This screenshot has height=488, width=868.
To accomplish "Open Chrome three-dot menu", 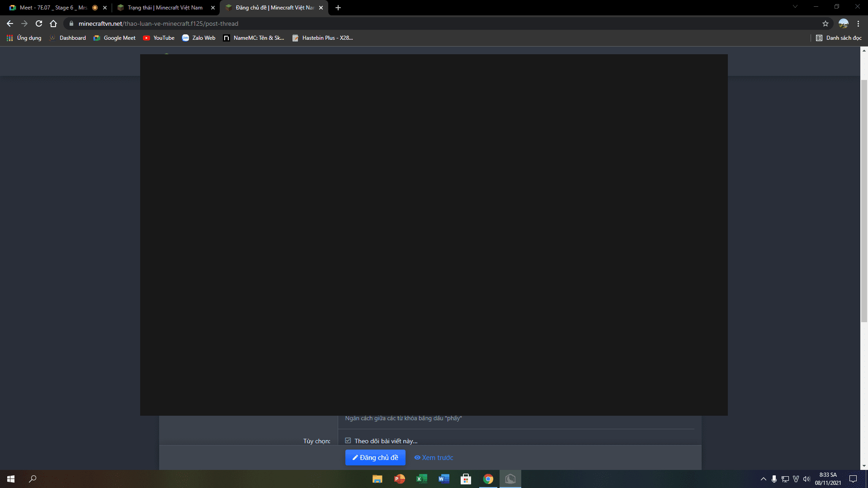I will [858, 23].
